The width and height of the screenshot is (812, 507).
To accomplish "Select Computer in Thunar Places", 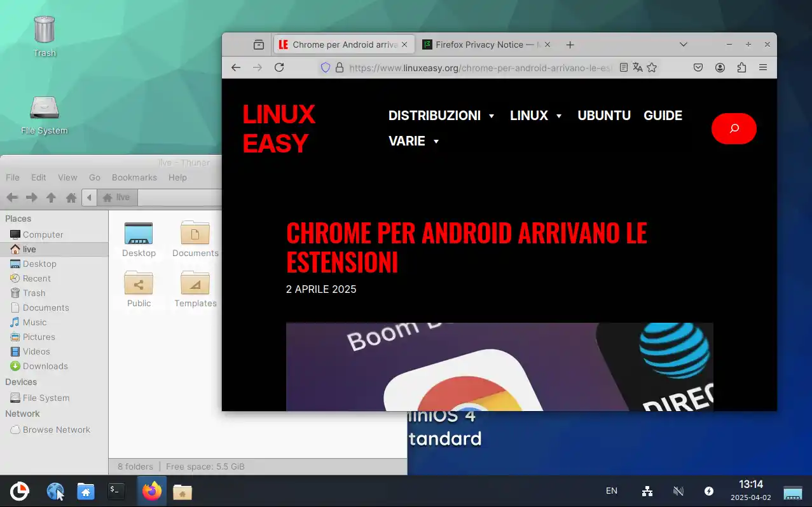I will tap(54, 234).
